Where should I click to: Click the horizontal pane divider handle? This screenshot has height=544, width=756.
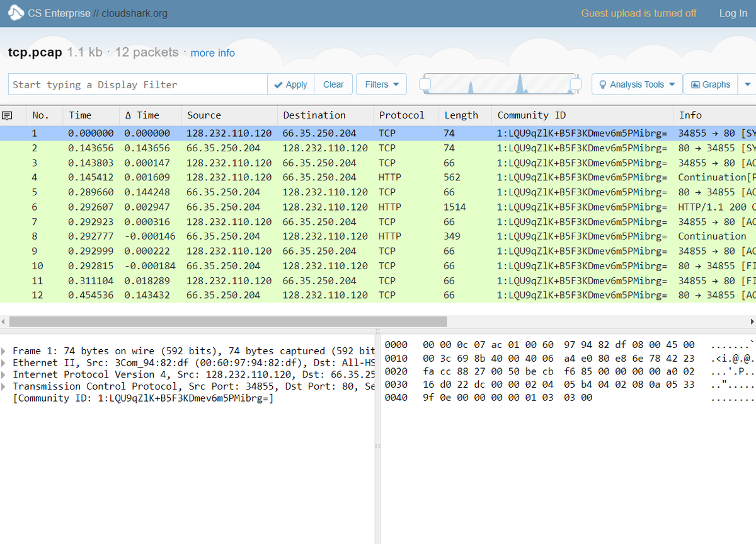click(x=378, y=330)
